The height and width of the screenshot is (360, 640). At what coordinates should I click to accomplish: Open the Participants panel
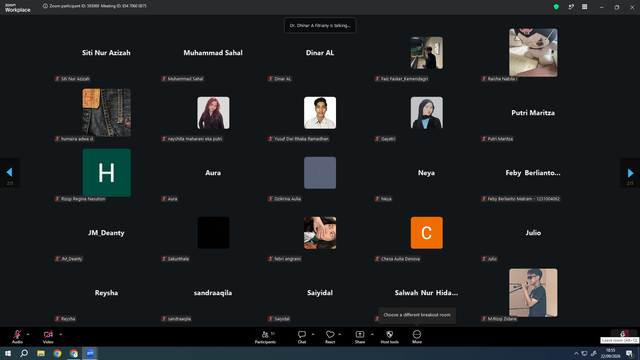tap(265, 337)
